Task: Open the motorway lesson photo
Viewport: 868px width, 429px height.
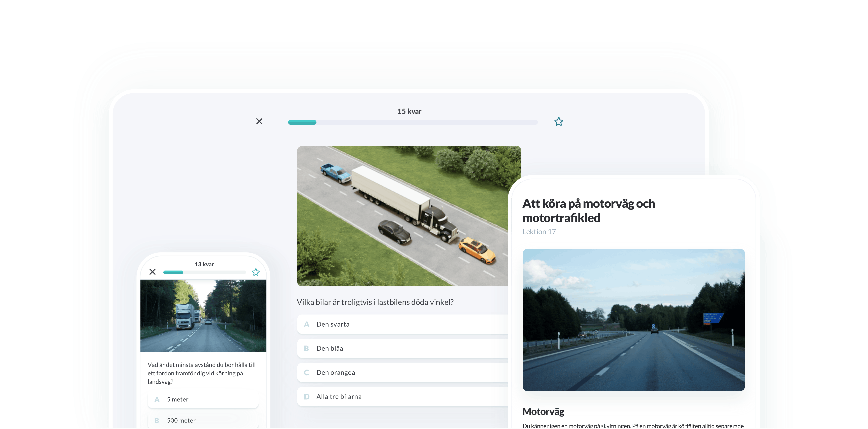Action: tap(633, 320)
